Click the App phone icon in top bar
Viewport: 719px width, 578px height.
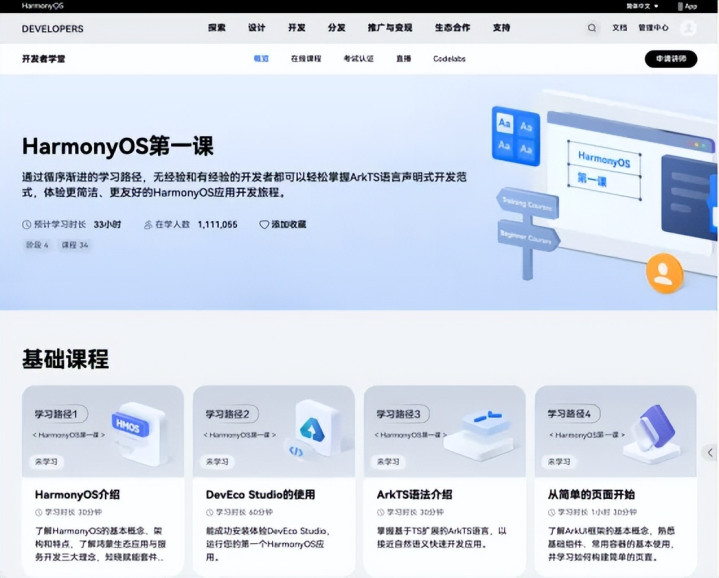(680, 6)
